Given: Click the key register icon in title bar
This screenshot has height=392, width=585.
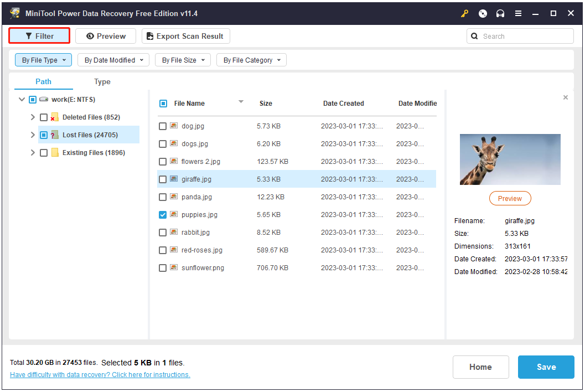Looking at the screenshot, I should point(465,13).
